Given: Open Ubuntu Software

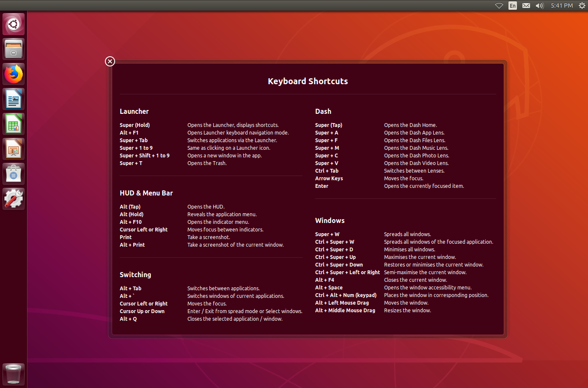Looking at the screenshot, I should (13, 173).
